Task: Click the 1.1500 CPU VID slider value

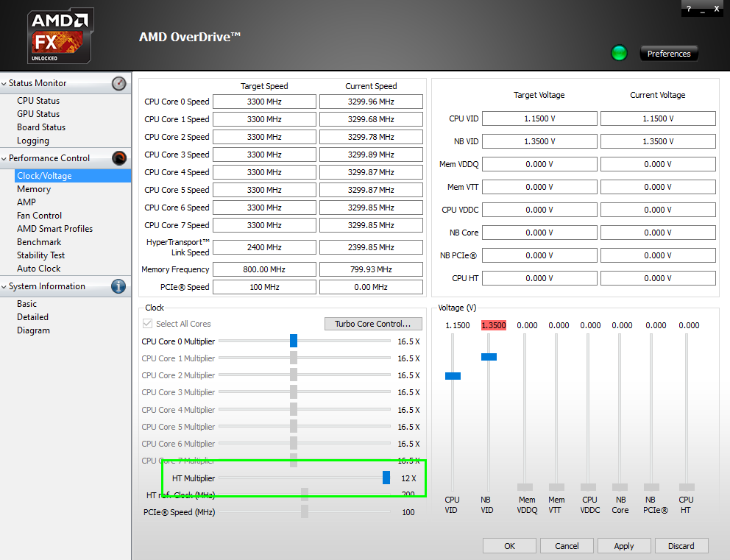Action: [x=458, y=325]
